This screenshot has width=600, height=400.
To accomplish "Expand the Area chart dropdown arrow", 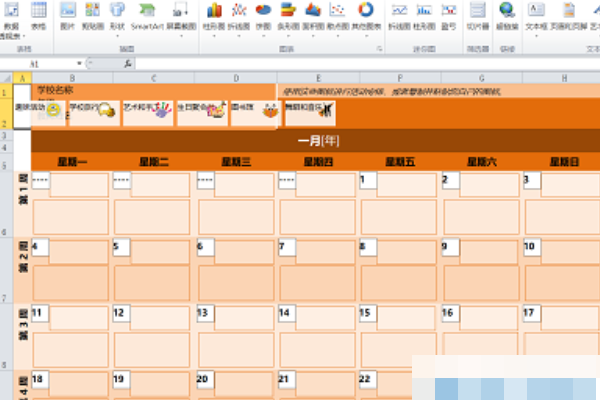I will (313, 36).
